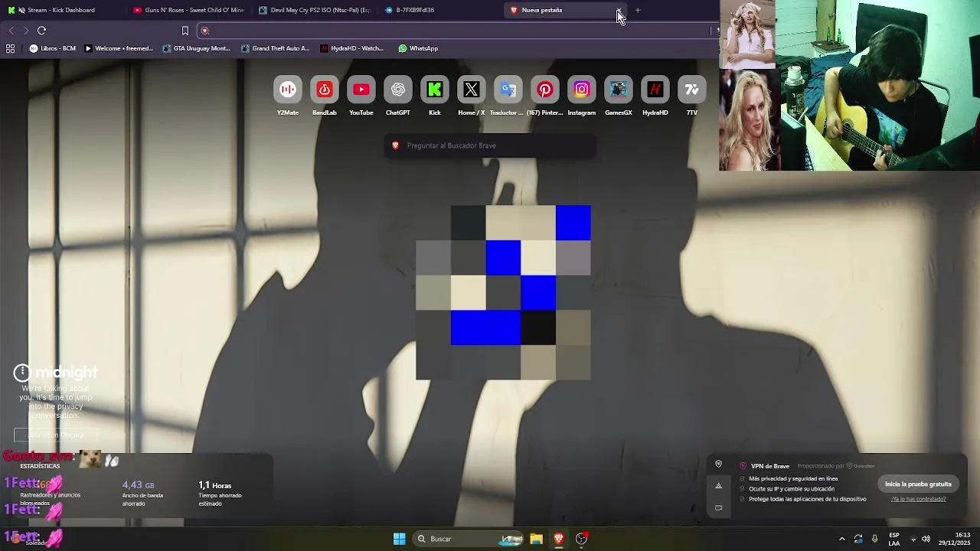Select the Brave VPN shield card icon
This screenshot has width=980, height=551.
718,464
